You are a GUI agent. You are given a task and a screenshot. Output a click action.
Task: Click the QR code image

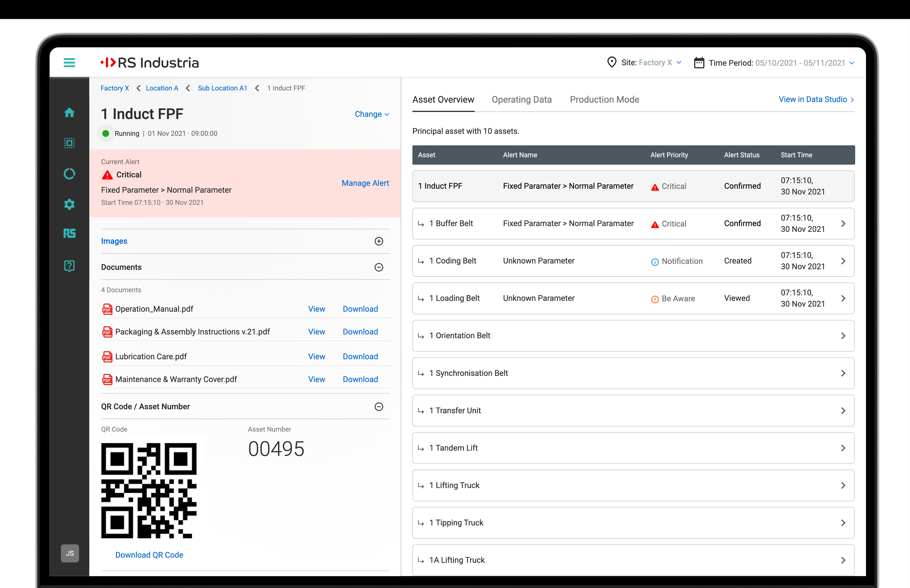(x=149, y=490)
